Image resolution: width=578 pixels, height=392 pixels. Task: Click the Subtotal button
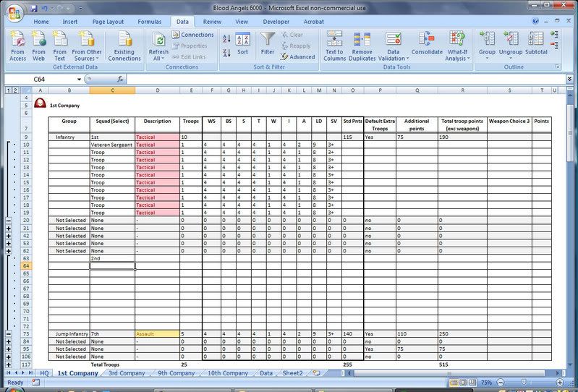[x=536, y=43]
